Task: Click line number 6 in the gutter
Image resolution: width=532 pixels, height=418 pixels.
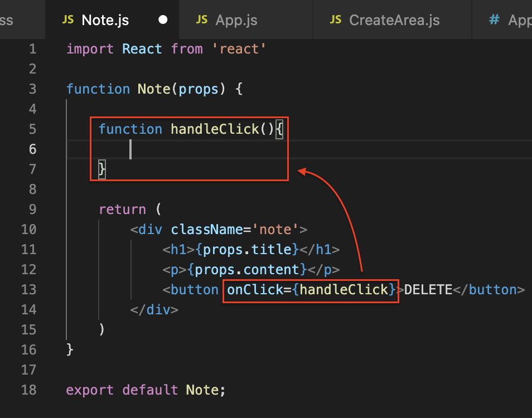Action: point(32,149)
